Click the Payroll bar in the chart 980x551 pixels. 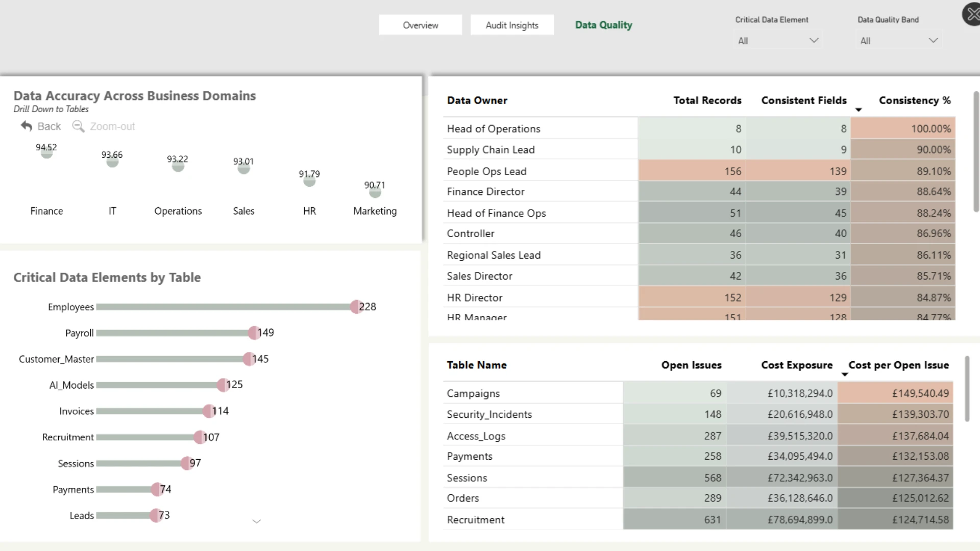click(175, 333)
